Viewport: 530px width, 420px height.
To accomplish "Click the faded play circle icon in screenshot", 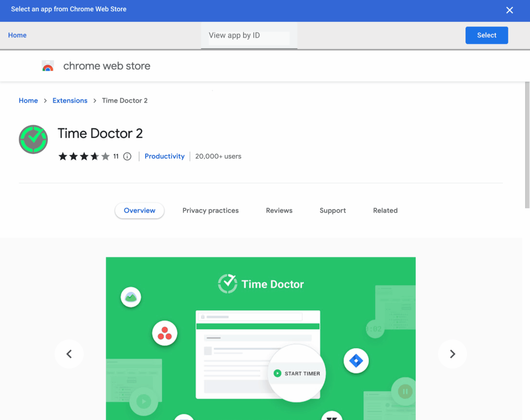I will (x=144, y=402).
